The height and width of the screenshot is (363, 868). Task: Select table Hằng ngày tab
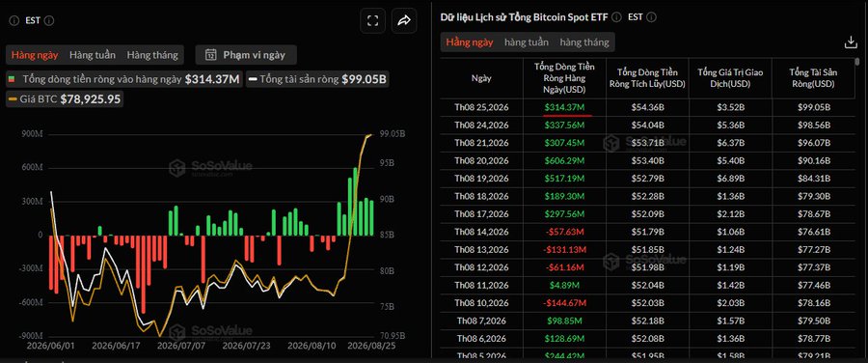coord(470,42)
